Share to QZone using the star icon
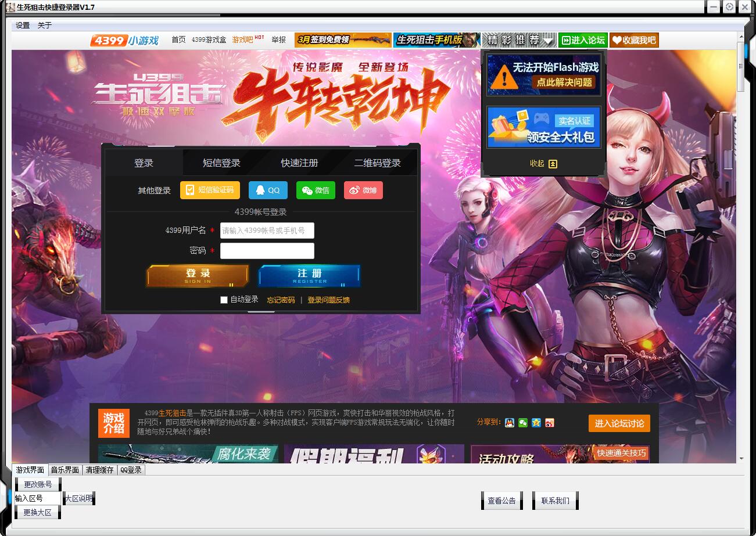Screen dimensions: 756x536 (x=536, y=423)
